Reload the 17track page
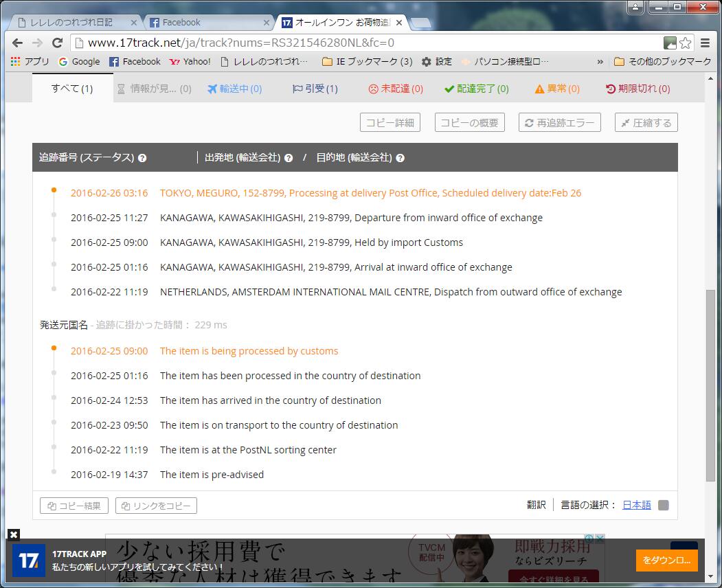Screen dimensions: 722x588 (x=57, y=43)
